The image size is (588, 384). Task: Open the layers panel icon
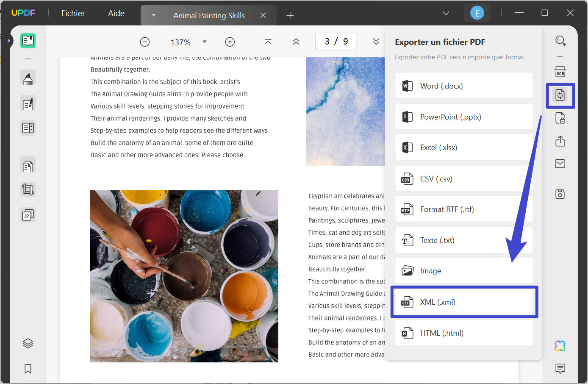pos(28,343)
